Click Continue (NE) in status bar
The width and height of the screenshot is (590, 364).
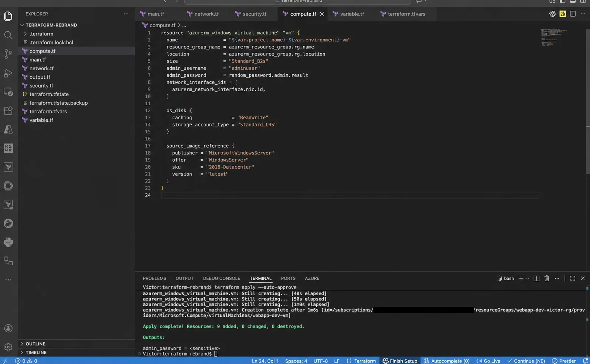tap(526, 361)
